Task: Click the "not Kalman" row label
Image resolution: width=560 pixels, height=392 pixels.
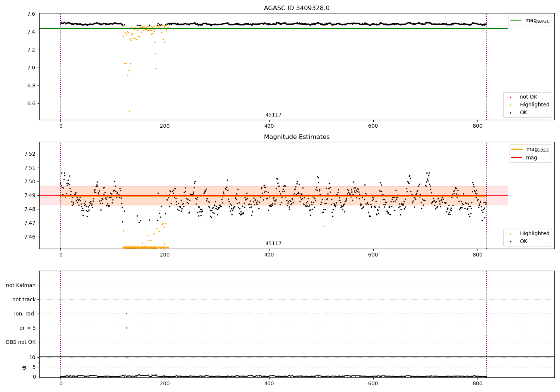Action: coord(21,285)
